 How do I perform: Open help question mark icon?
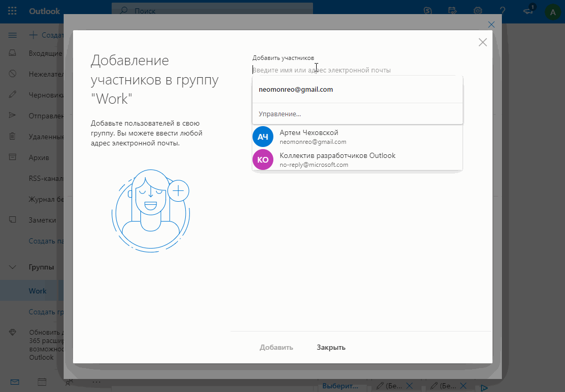[x=503, y=11]
